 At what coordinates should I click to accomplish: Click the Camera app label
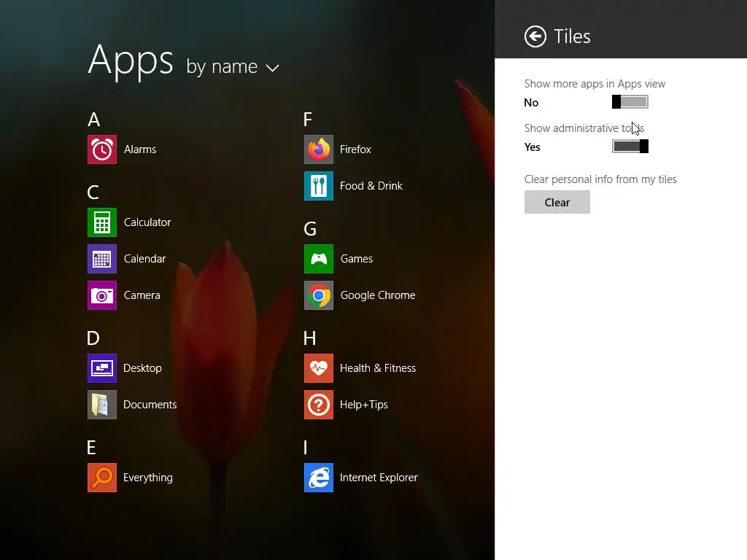(x=142, y=295)
